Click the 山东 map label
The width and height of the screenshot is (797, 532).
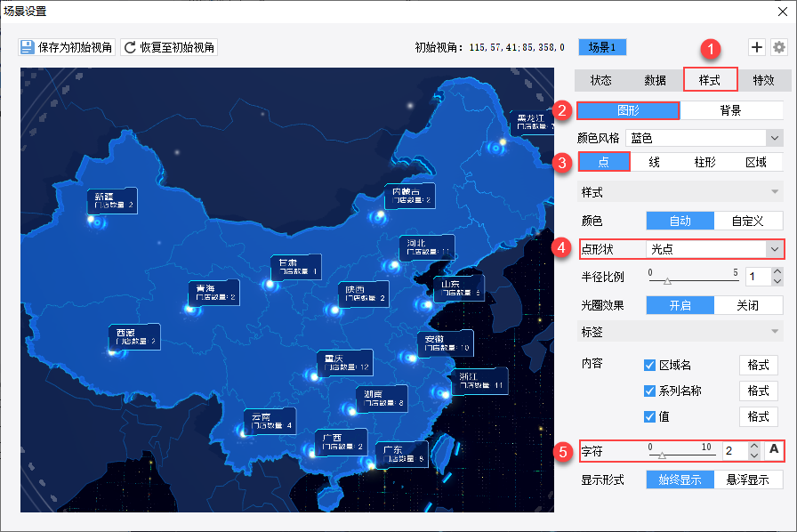point(459,288)
